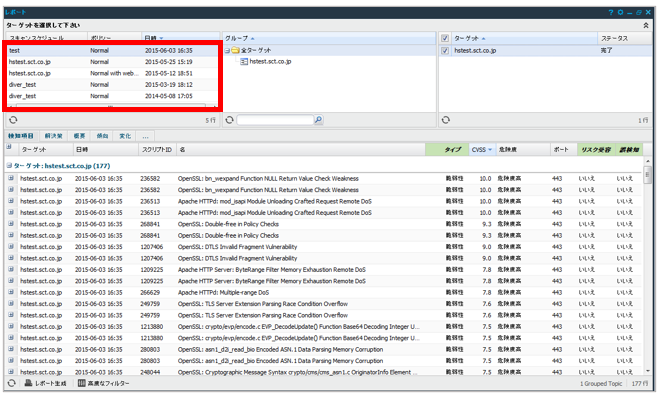Image resolution: width=659 pixels, height=397 pixels.
Task: Switch to the 変化 tab
Action: pos(125,136)
